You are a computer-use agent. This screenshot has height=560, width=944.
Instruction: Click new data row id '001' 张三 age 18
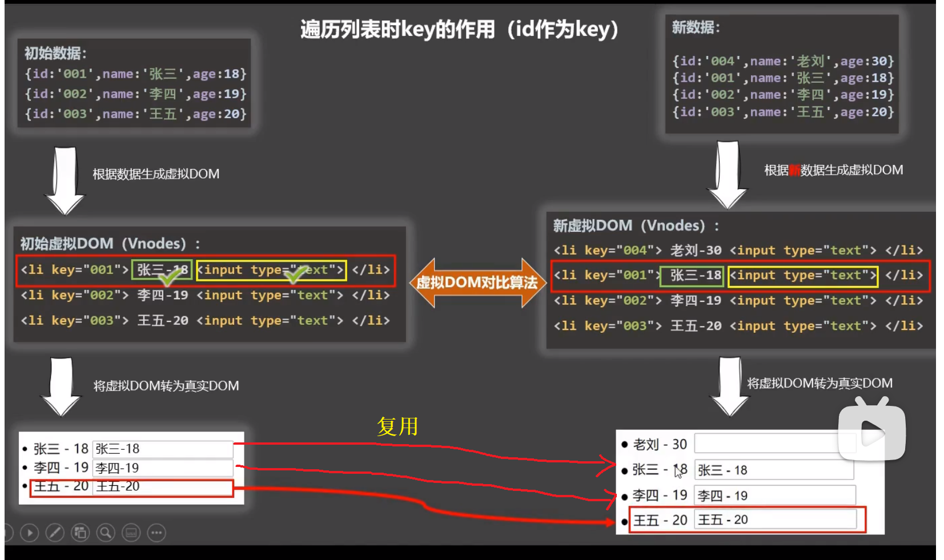tap(783, 78)
